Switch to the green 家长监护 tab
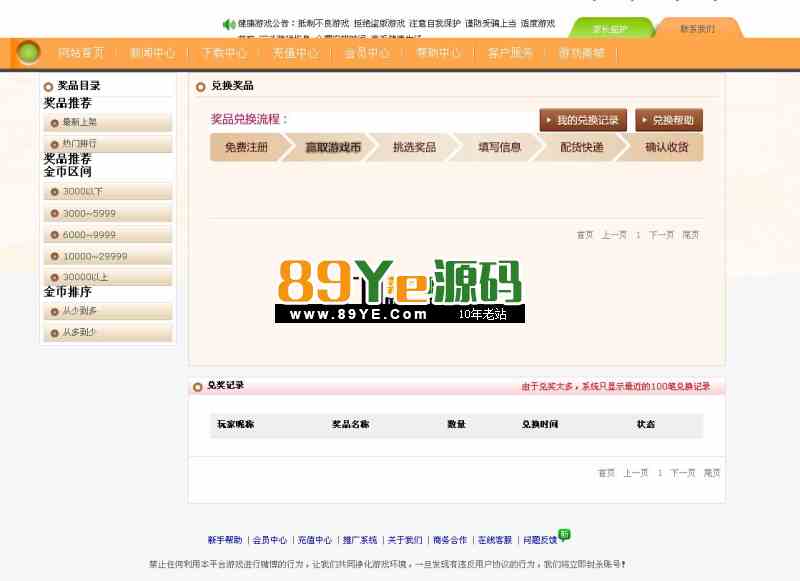Viewport: 800px width, 581px height. point(611,28)
